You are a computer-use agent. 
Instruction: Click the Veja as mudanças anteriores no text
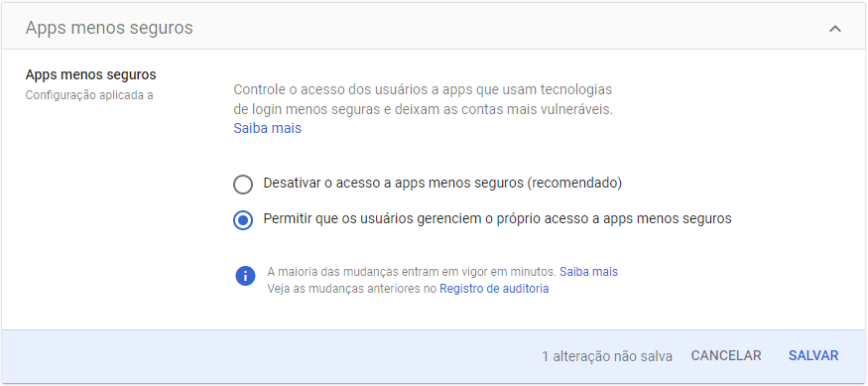click(352, 289)
